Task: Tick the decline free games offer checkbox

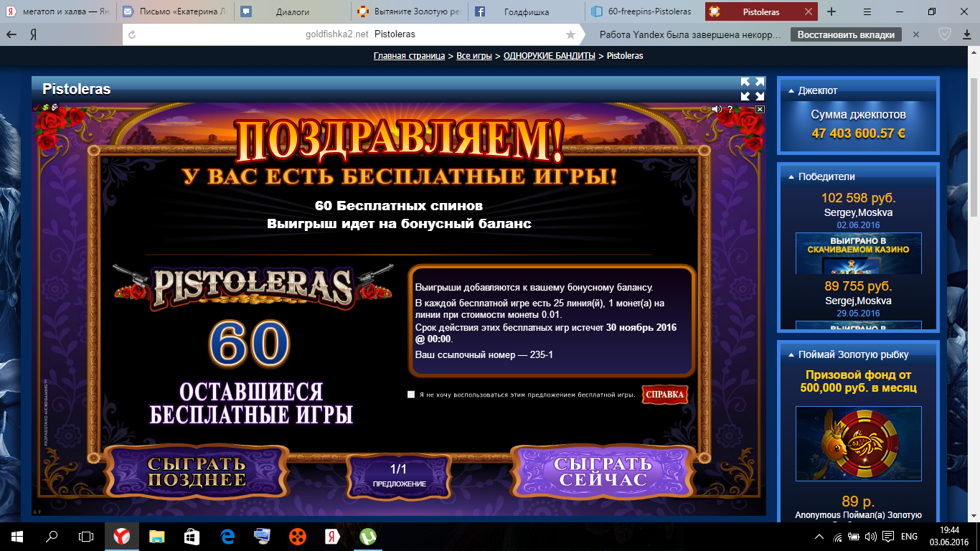Action: point(411,395)
